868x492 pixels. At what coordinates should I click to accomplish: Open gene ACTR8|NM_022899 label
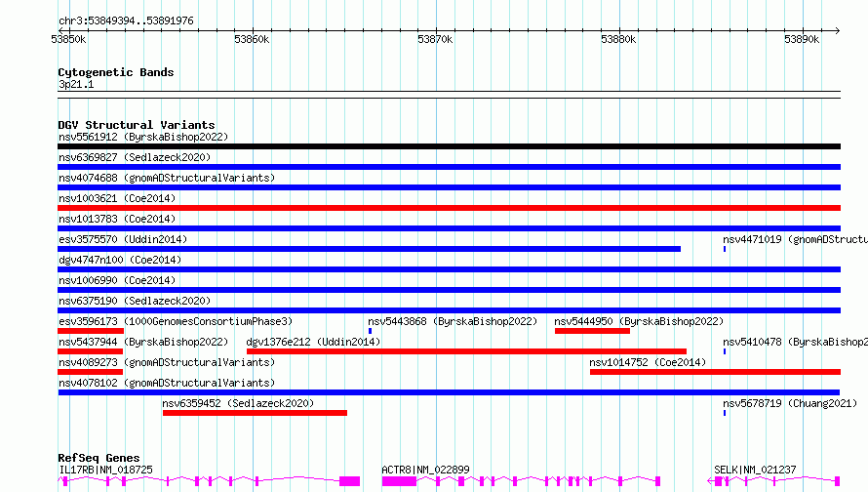click(x=425, y=470)
